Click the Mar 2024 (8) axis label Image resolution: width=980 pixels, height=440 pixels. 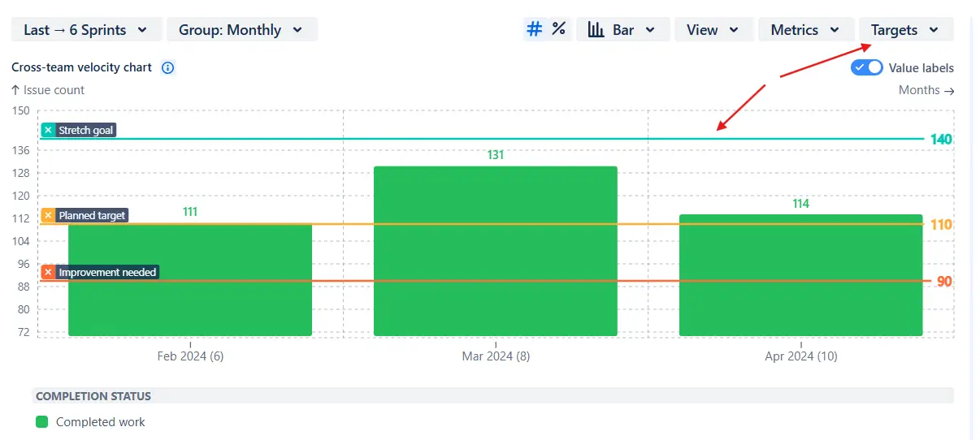(496, 356)
